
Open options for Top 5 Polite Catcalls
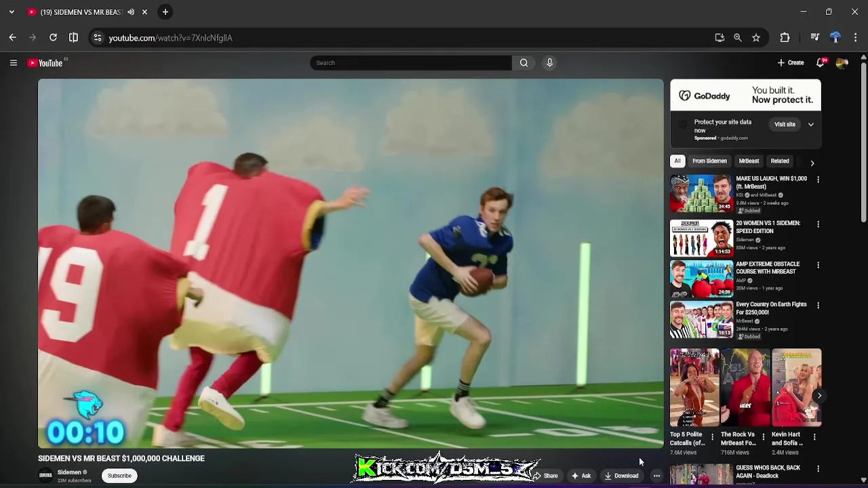click(x=712, y=437)
